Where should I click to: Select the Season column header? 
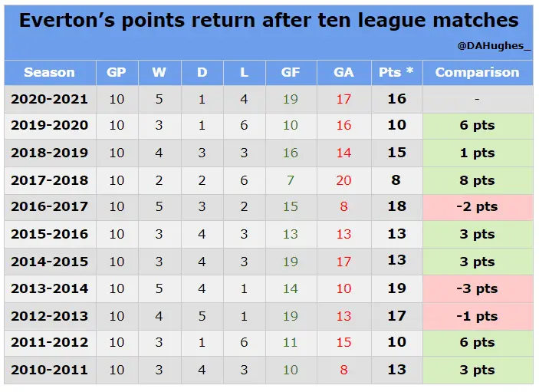49,72
